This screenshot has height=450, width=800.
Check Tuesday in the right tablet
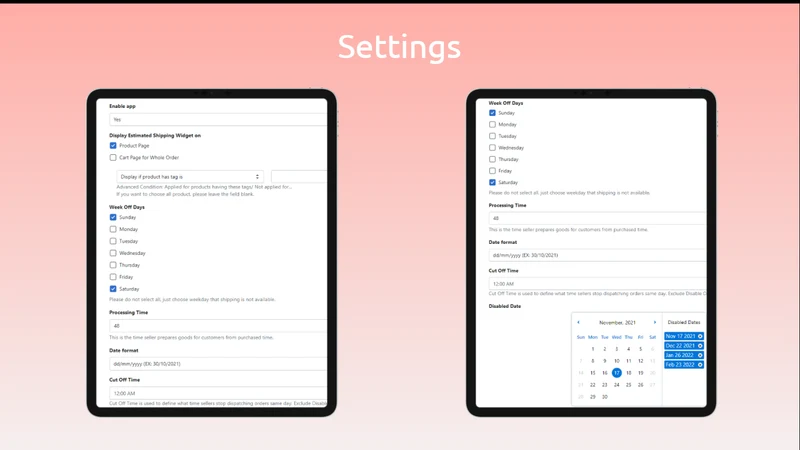click(492, 136)
